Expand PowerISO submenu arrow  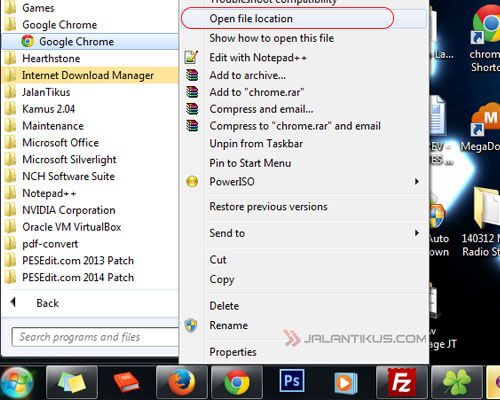(x=417, y=182)
